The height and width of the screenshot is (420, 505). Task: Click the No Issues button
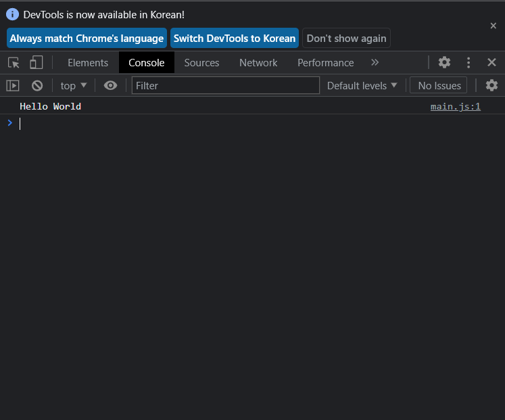[438, 85]
